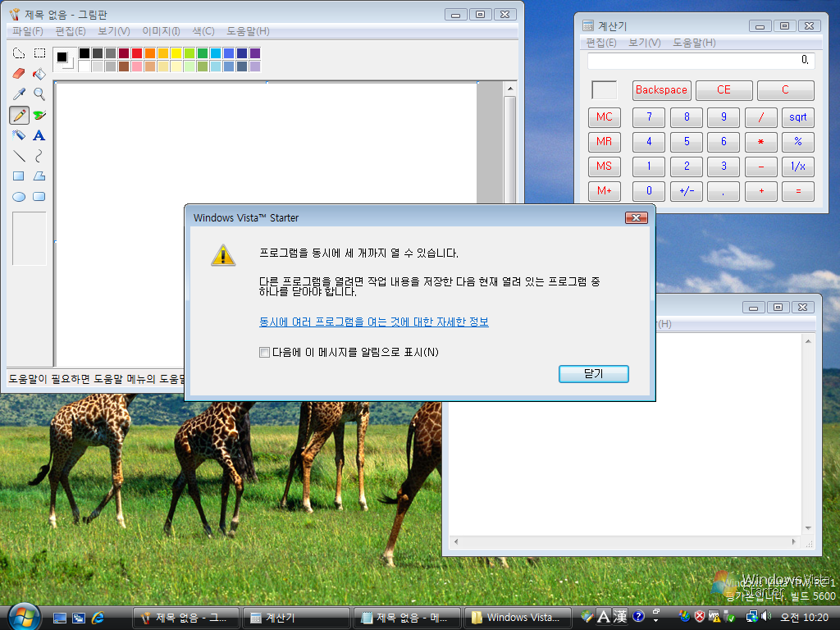
Task: Click Notepad vertical scrollbar down arrow
Action: pos(808,528)
